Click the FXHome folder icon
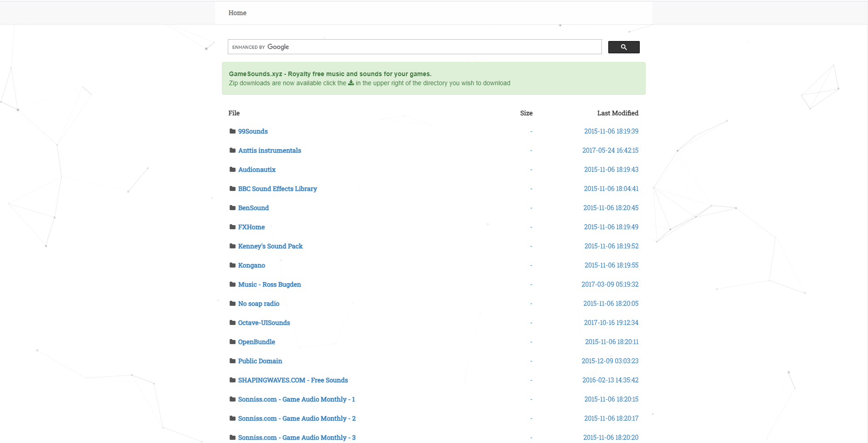The height and width of the screenshot is (443, 868). [x=232, y=227]
